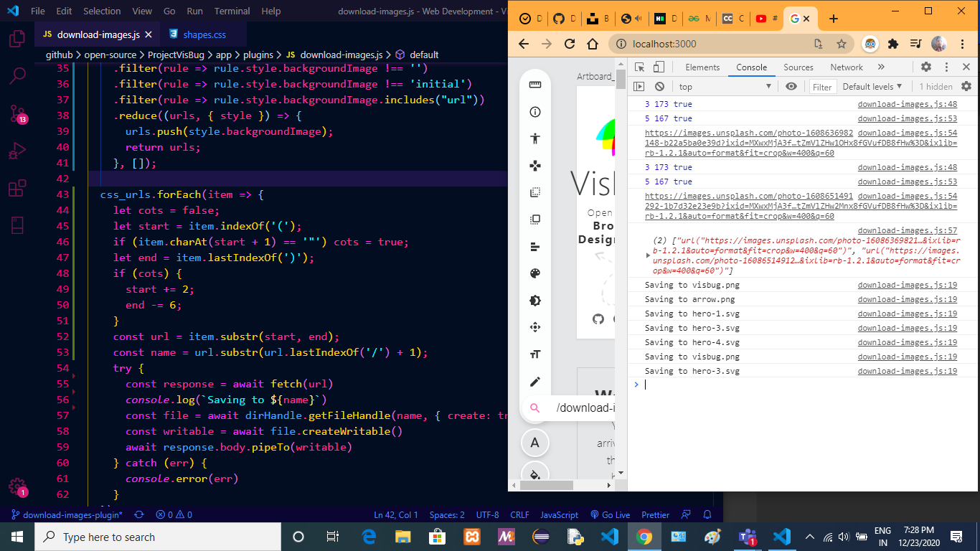Select VisBug Hue Shift palette tool

tap(534, 273)
